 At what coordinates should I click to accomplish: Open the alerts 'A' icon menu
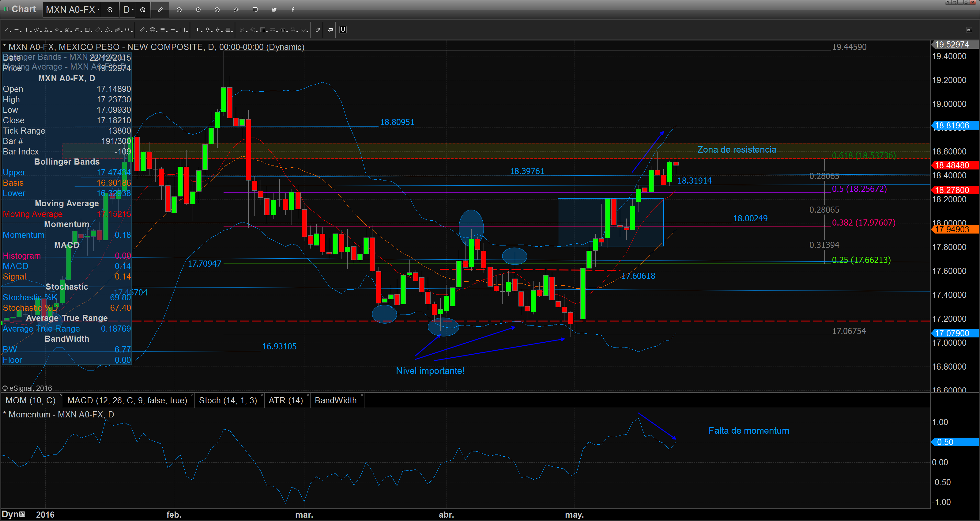point(217,10)
